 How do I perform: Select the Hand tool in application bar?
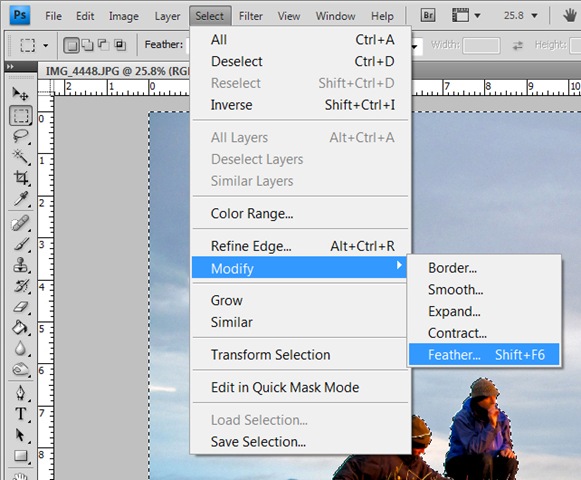(570, 16)
